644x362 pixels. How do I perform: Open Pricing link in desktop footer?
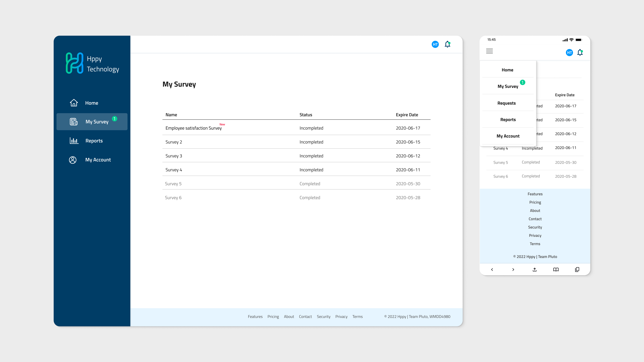pyautogui.click(x=273, y=317)
